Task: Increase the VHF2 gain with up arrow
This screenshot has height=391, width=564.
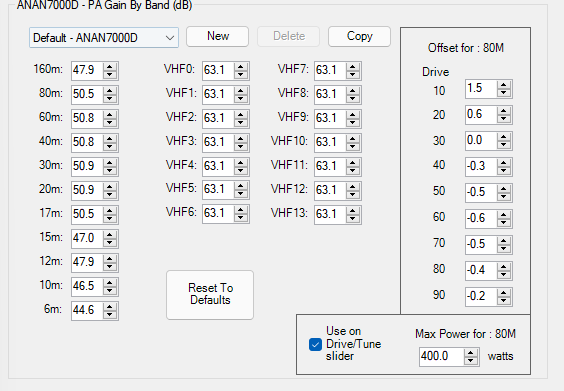Action: 241,114
